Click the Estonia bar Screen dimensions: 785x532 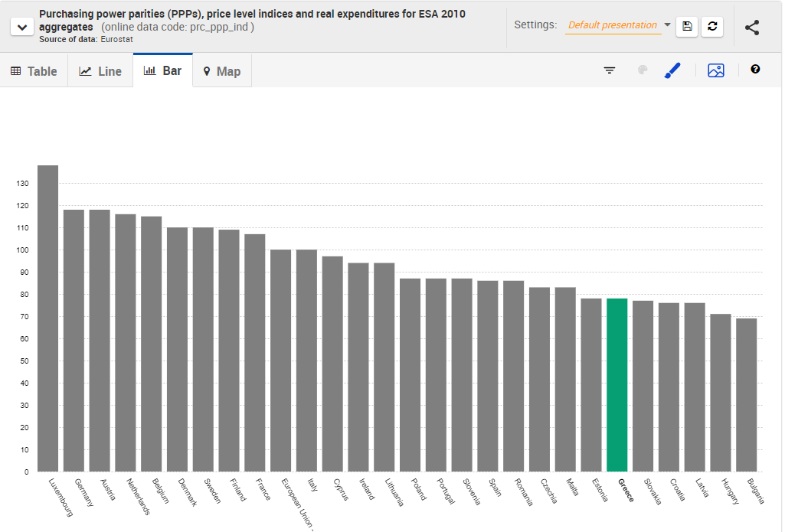click(591, 385)
